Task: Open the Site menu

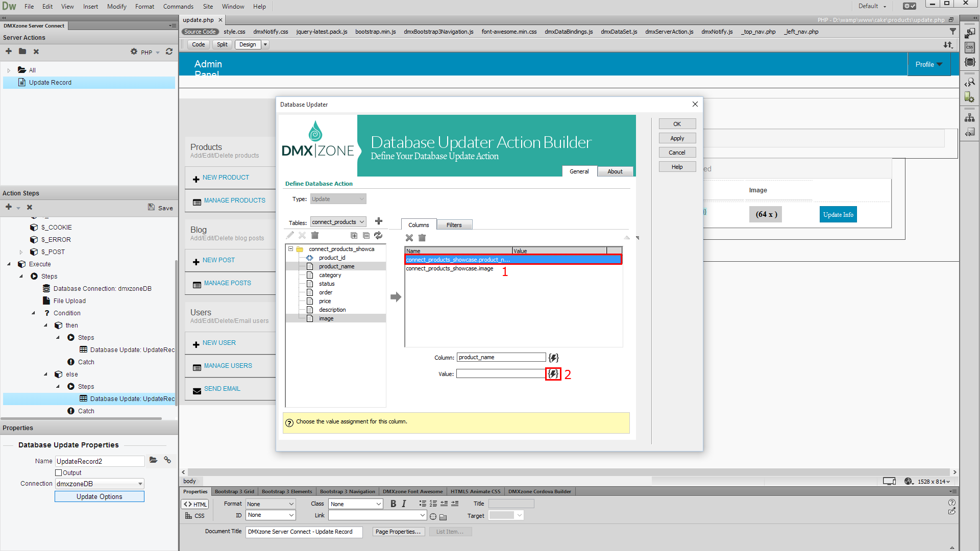Action: tap(208, 7)
